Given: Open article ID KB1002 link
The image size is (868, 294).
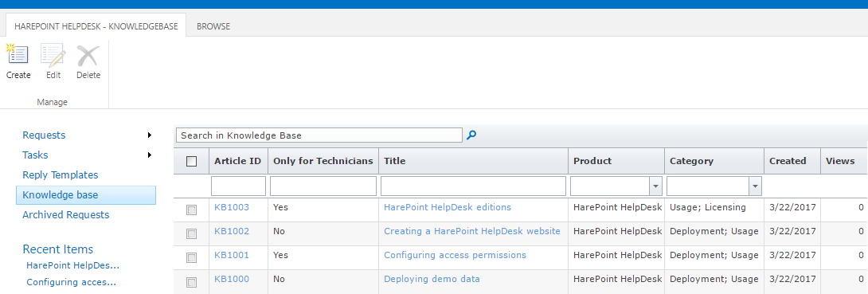Looking at the screenshot, I should [x=232, y=231].
